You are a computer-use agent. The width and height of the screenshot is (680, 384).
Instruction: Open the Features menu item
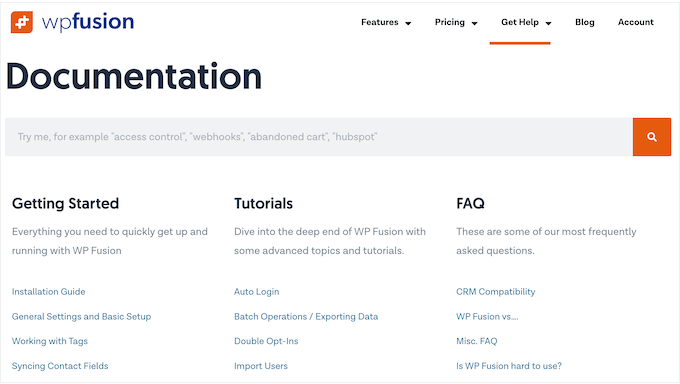[x=379, y=22]
